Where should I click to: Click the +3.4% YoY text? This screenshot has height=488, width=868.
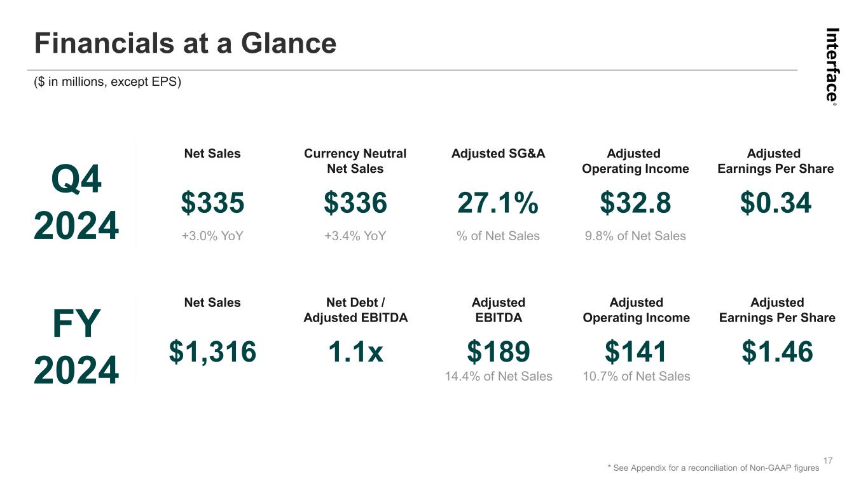(355, 236)
